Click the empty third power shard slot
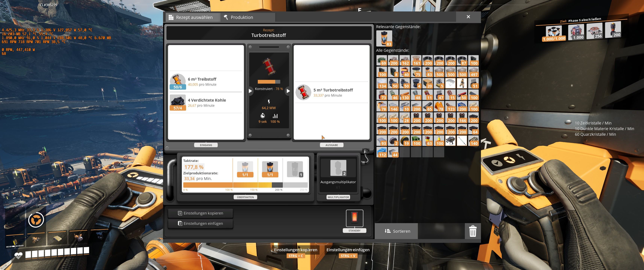This screenshot has width=644, height=270. [295, 169]
